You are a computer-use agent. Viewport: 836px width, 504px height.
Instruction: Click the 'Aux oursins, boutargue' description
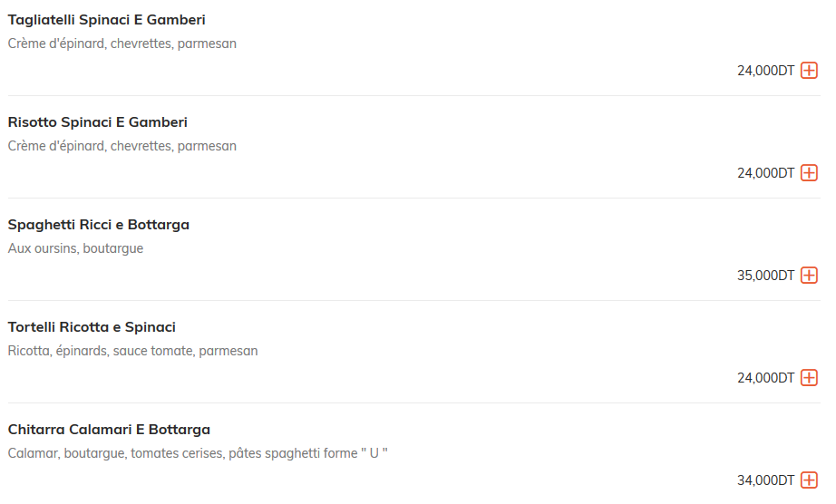75,248
